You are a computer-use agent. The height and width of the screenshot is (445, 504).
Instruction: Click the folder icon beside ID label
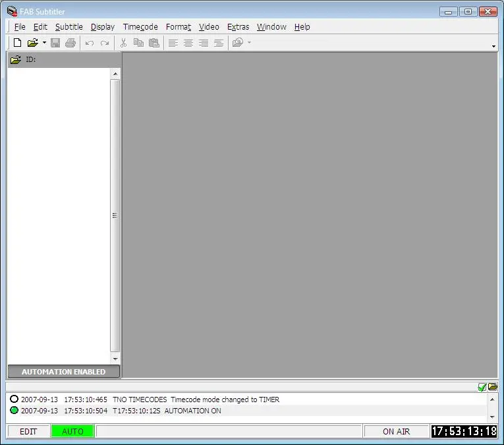[16, 59]
